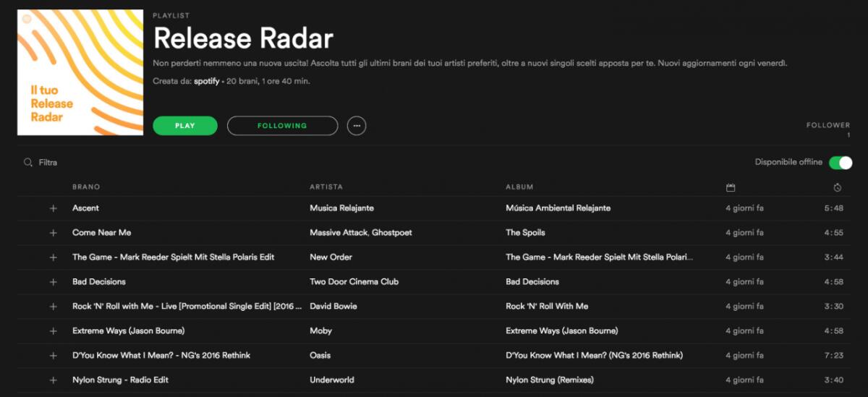Click plus icon next to D'You Know What I Mean?

pos(53,356)
